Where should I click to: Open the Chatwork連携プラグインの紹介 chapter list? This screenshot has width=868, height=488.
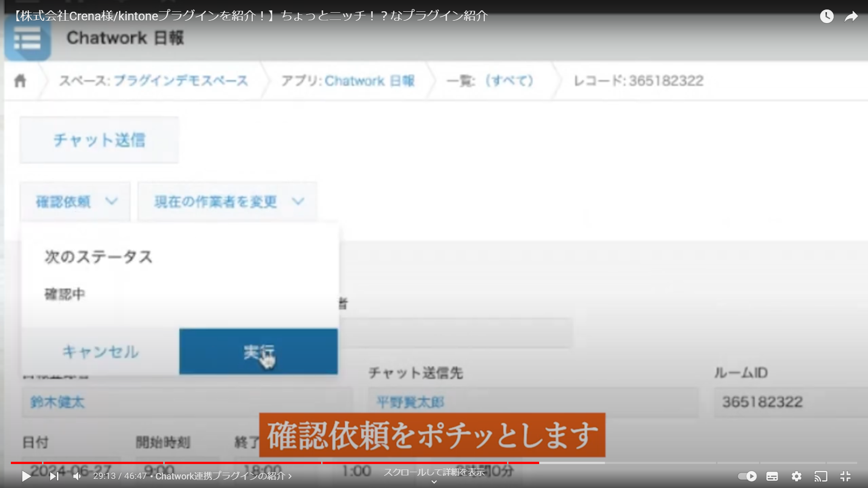click(223, 476)
